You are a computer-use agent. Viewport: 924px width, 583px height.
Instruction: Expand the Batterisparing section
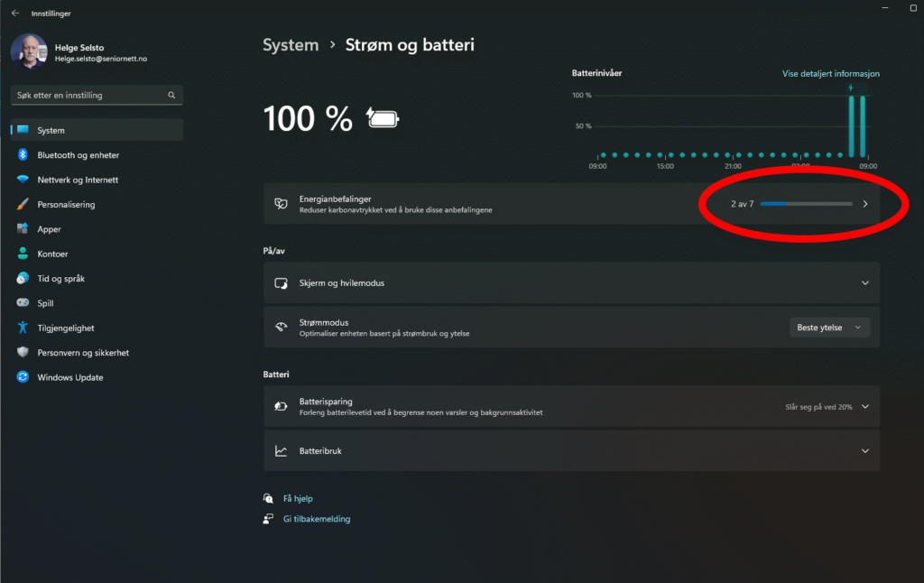tap(864, 407)
